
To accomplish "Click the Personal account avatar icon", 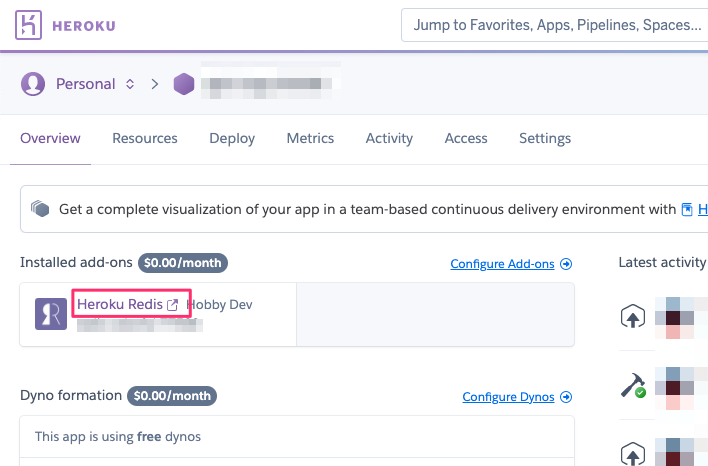I will (x=33, y=84).
